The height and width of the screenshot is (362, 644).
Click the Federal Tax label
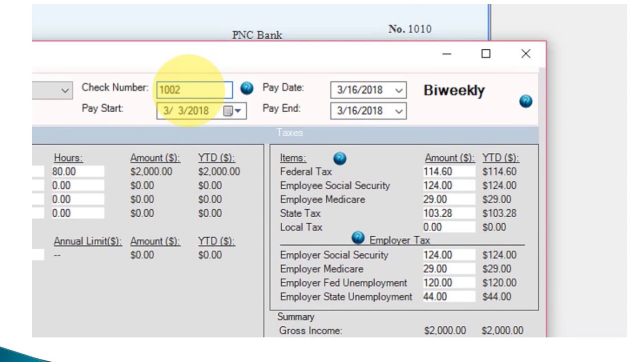click(306, 171)
